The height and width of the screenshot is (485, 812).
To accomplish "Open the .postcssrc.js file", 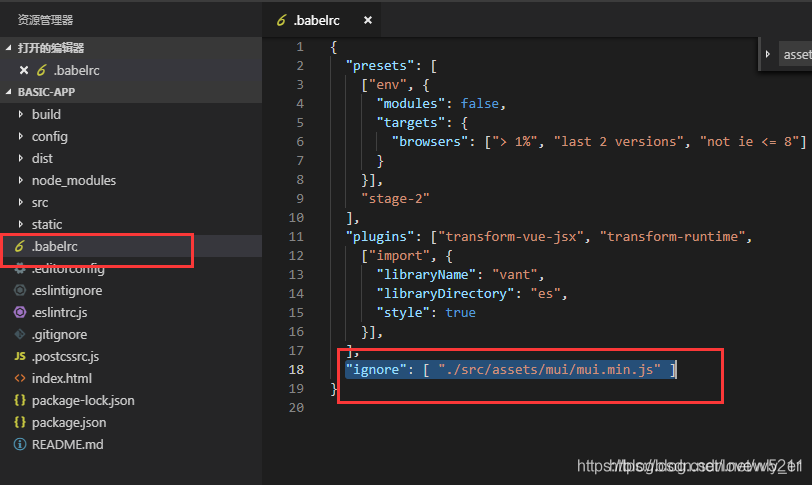I will coord(131,356).
